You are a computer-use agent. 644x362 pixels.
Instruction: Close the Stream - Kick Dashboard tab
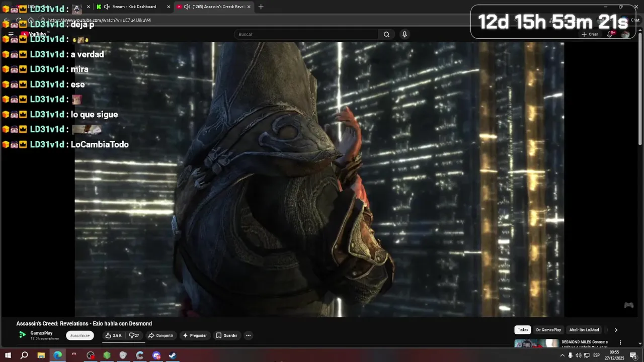[169, 7]
